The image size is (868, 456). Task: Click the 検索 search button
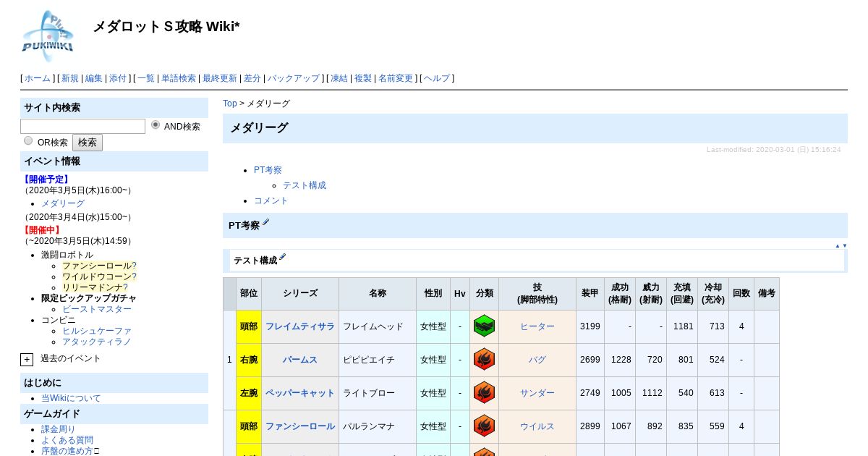[88, 143]
